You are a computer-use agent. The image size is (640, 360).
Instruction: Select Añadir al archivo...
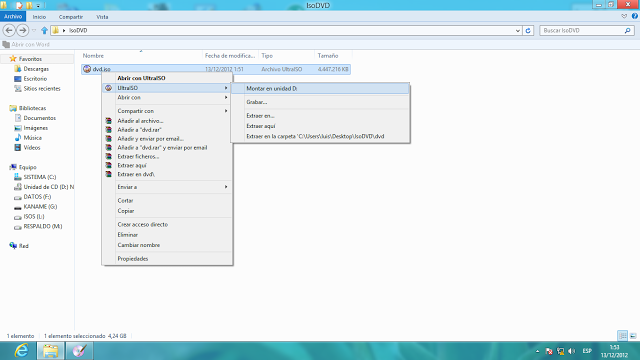tap(167, 121)
